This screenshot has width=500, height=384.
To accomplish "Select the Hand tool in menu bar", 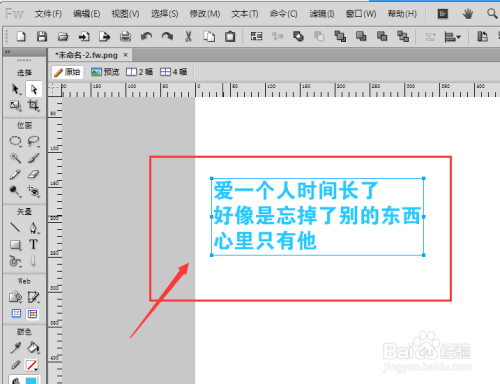I will tap(468, 14).
